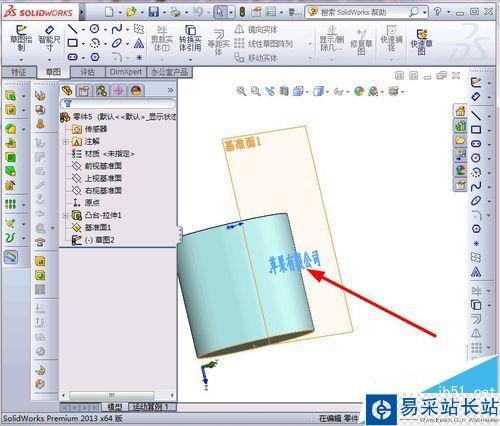Click 转换实体引用 convert entities button
Viewport: 500px width, 426px height.
[190, 38]
